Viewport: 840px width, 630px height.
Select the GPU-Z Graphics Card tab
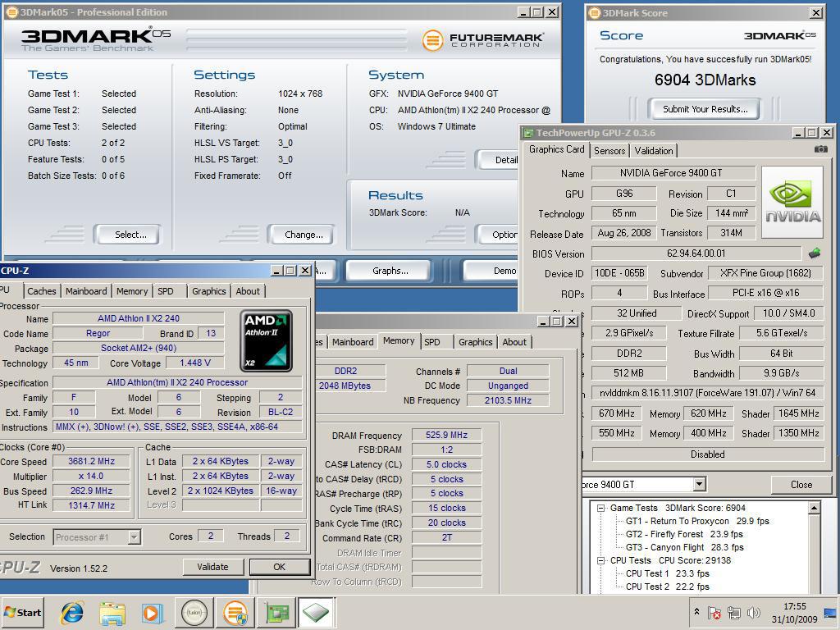(557, 149)
